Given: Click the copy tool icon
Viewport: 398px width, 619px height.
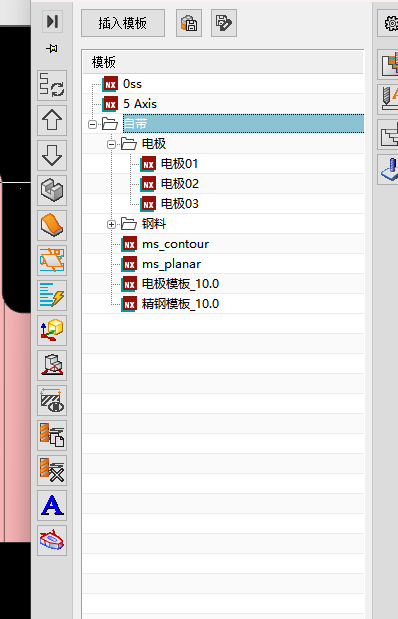Looking at the screenshot, I should (x=52, y=435).
